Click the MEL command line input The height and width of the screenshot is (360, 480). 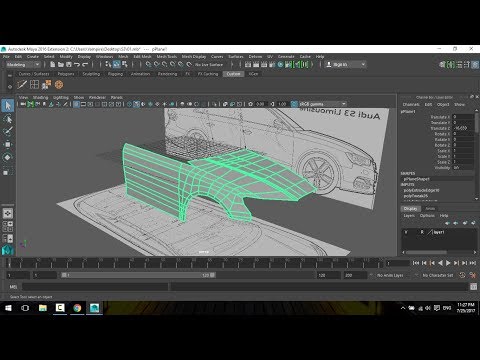tap(95, 287)
